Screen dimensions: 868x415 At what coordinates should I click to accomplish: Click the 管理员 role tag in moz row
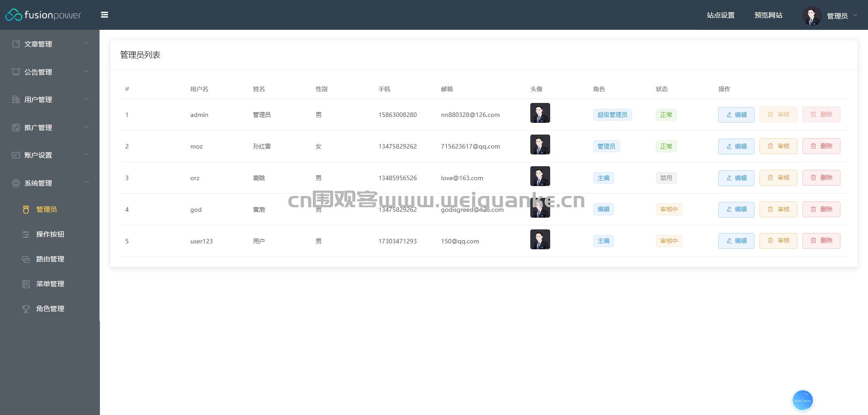[x=606, y=146]
